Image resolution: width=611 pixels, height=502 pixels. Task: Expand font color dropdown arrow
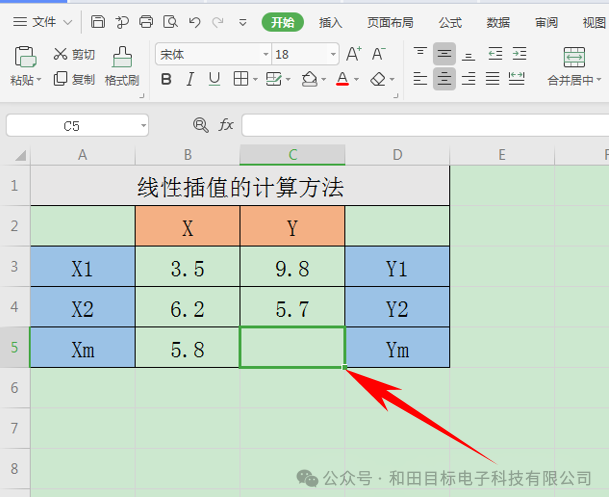tap(357, 80)
